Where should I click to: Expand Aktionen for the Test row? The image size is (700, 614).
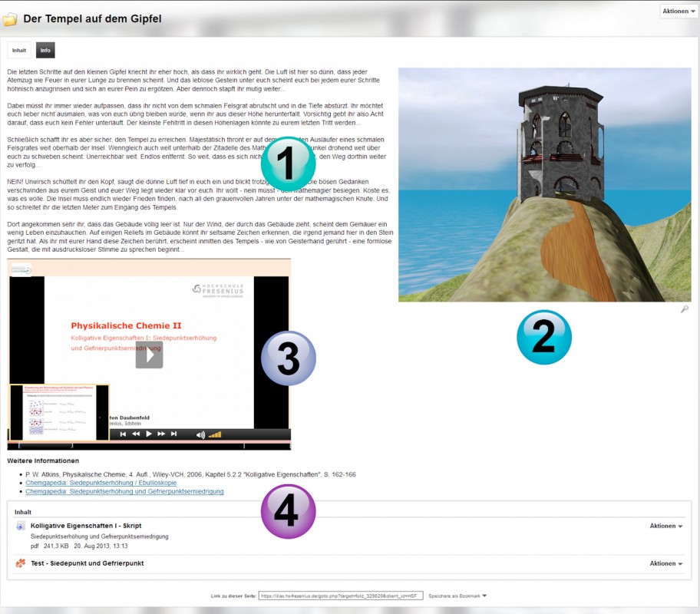point(665,563)
